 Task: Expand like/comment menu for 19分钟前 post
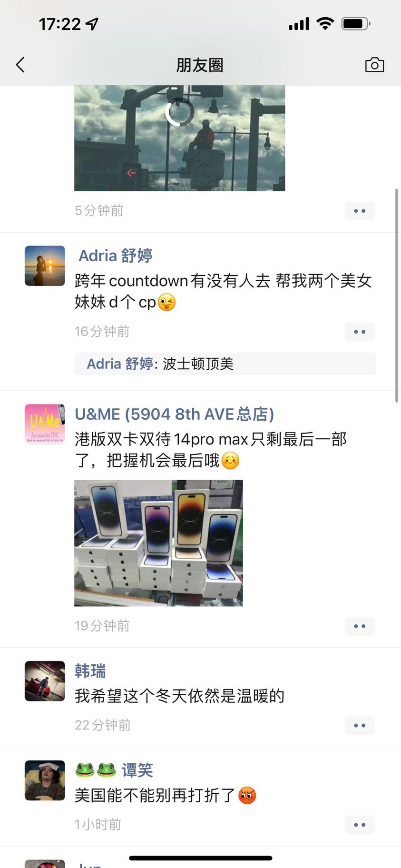(x=360, y=626)
